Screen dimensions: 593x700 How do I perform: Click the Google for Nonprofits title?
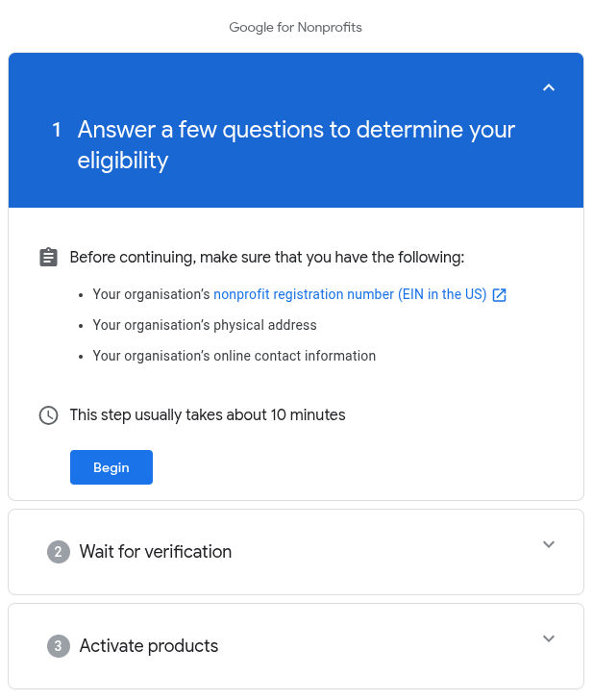[x=295, y=27]
